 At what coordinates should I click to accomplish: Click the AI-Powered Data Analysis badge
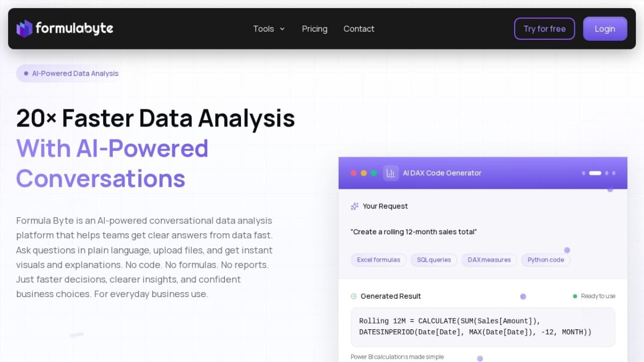click(71, 73)
